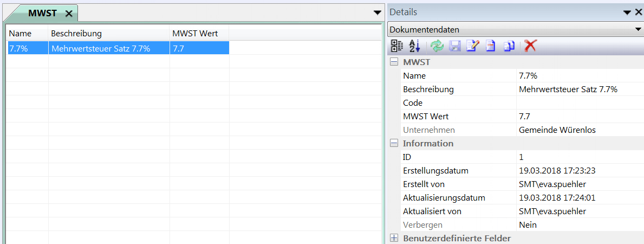
Task: Click the categorized view icon in Details toolbar
Action: [x=396, y=46]
